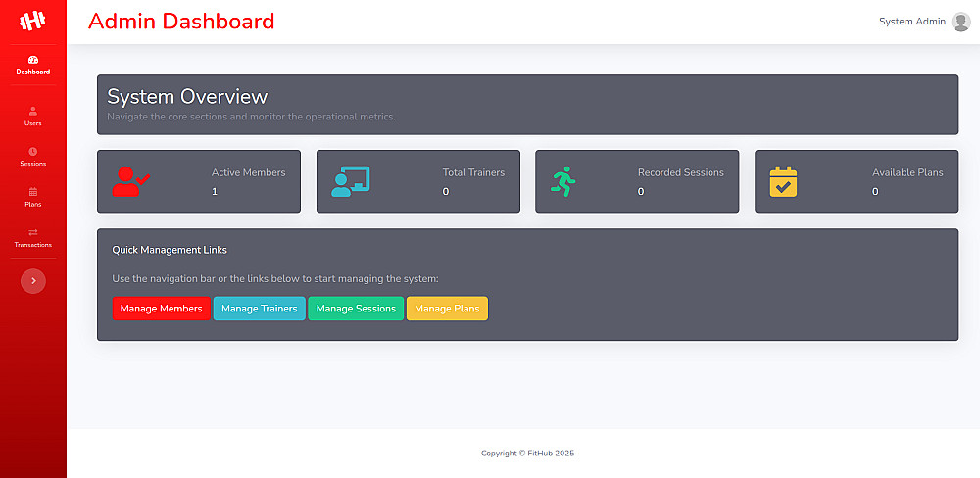
Task: Click the red Active Members user-check icon
Action: point(130,182)
